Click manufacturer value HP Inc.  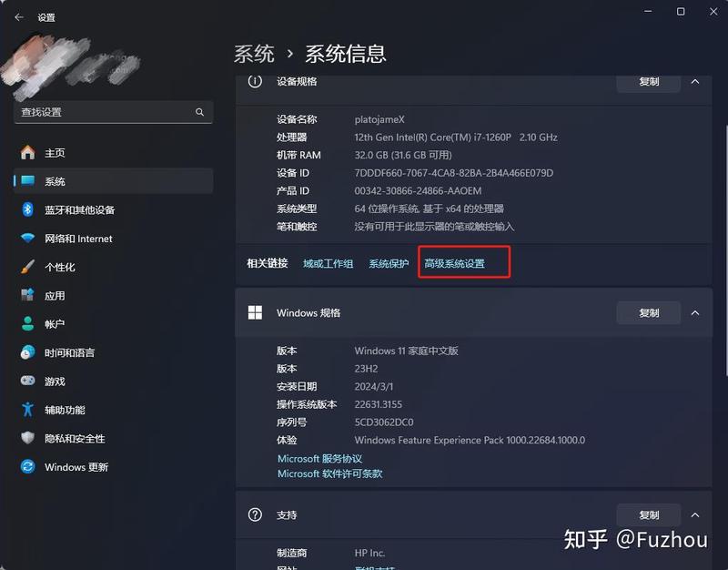tap(369, 553)
